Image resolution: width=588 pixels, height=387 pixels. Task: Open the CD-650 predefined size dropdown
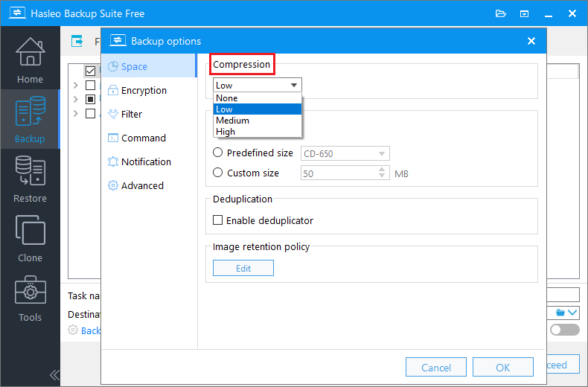(345, 153)
